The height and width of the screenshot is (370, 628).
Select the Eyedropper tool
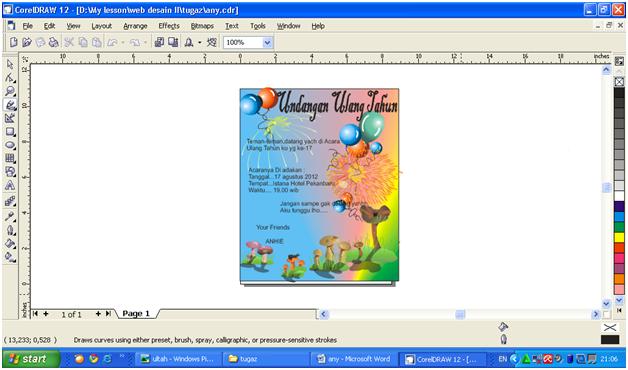(10, 217)
